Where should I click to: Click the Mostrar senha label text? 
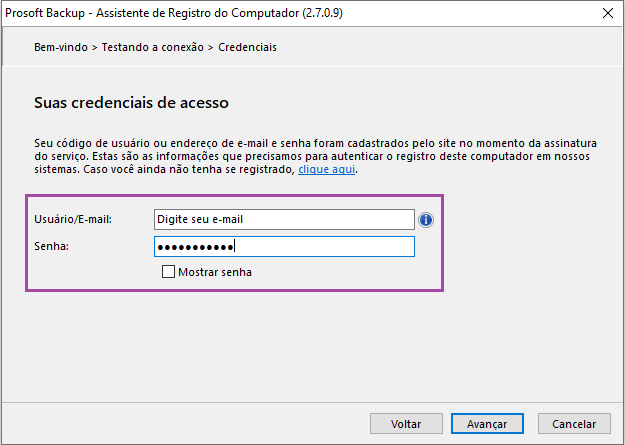215,272
